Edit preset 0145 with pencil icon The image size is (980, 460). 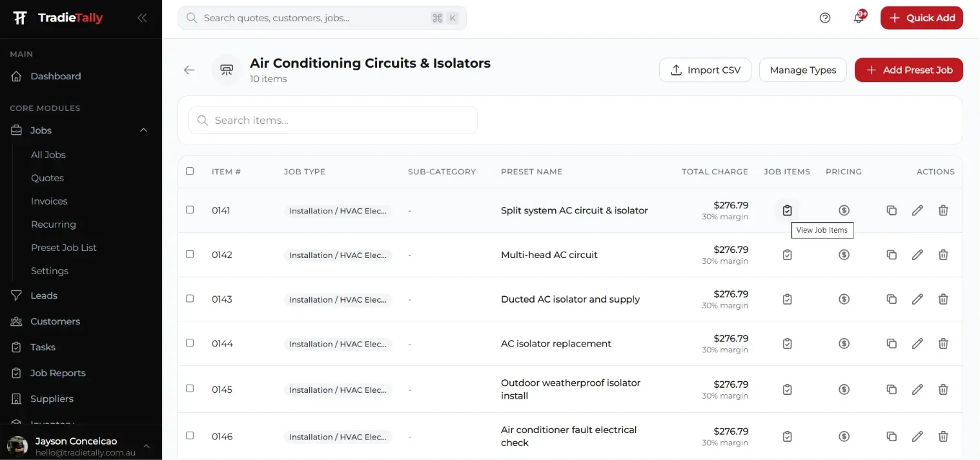point(917,390)
